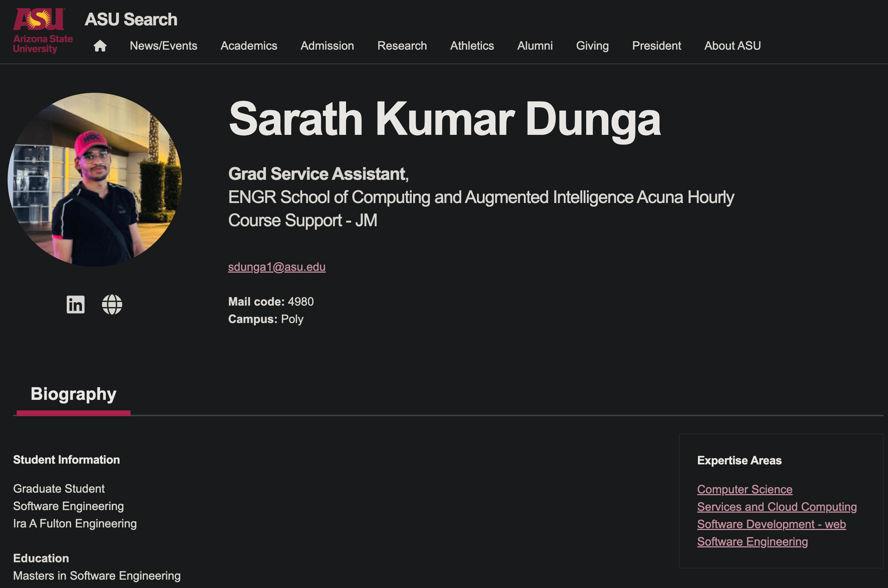This screenshot has height=588, width=888.
Task: Click the circular profile photo
Action: pos(95,179)
